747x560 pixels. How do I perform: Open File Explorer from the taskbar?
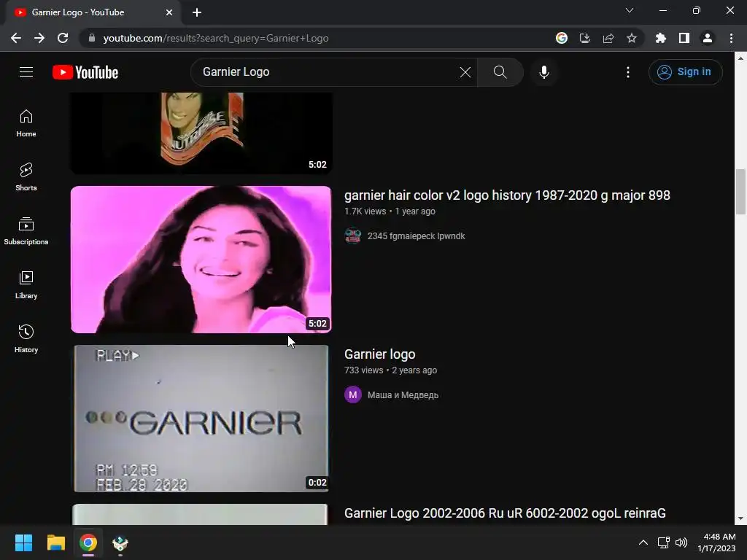[x=55, y=542]
